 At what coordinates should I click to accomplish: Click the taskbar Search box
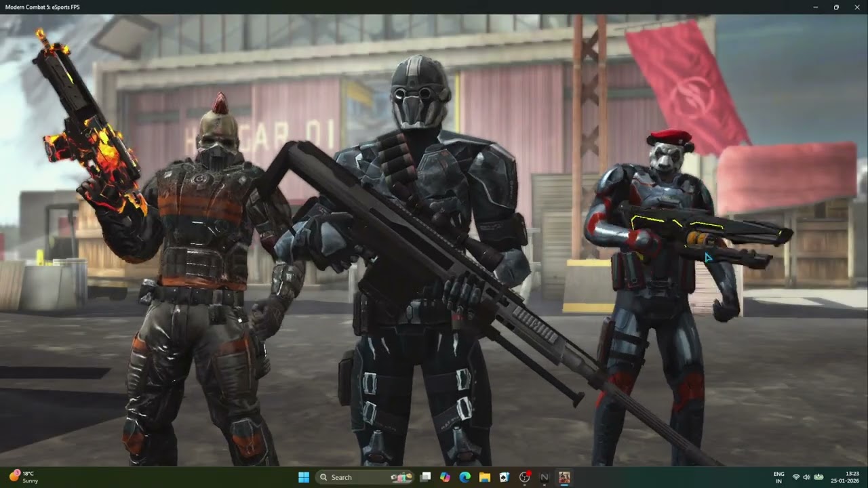click(x=366, y=477)
